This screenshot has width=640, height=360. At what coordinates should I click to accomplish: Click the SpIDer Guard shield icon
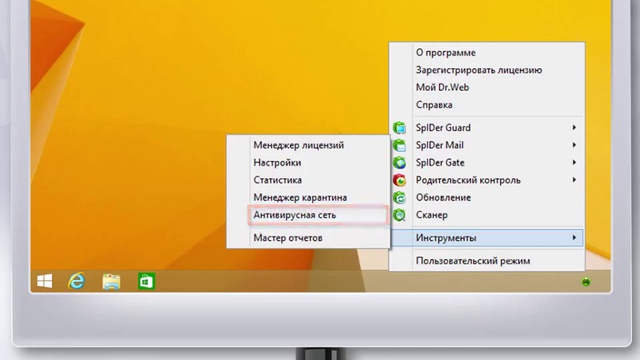(x=399, y=128)
